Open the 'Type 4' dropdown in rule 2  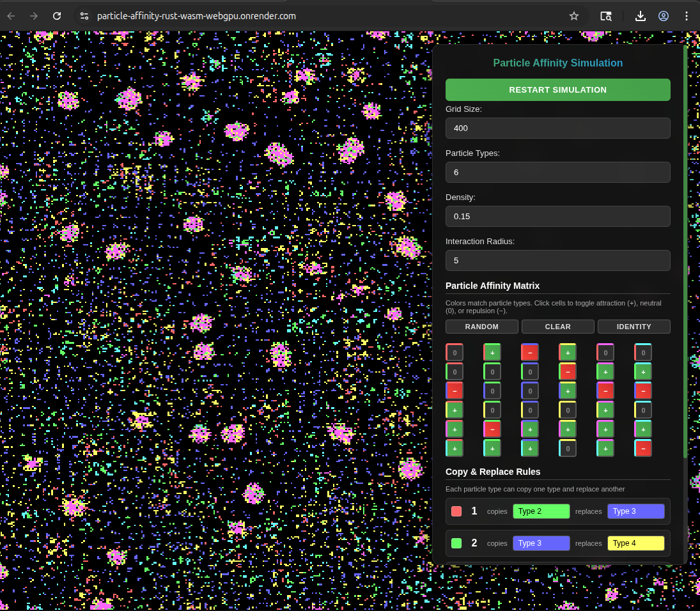(635, 543)
